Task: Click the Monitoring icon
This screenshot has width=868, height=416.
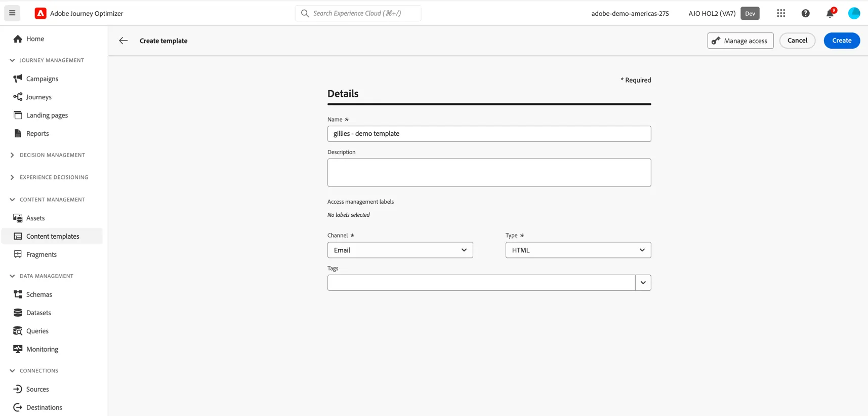Action: click(18, 349)
